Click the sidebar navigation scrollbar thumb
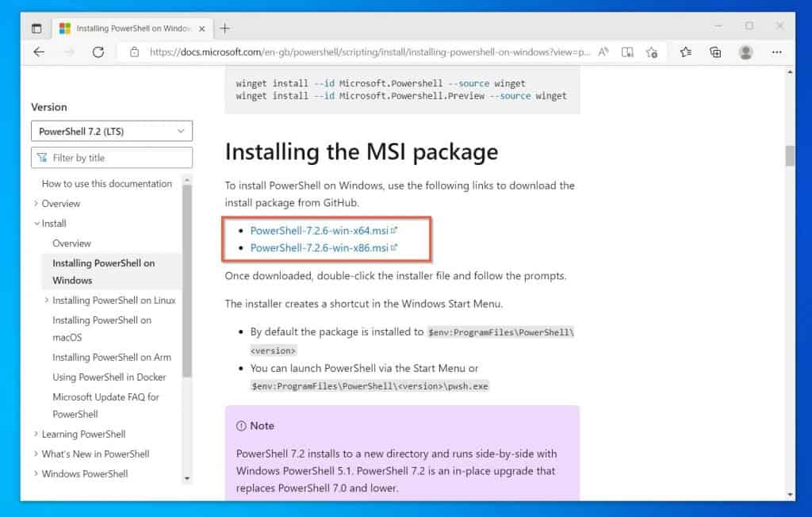 coord(187,280)
